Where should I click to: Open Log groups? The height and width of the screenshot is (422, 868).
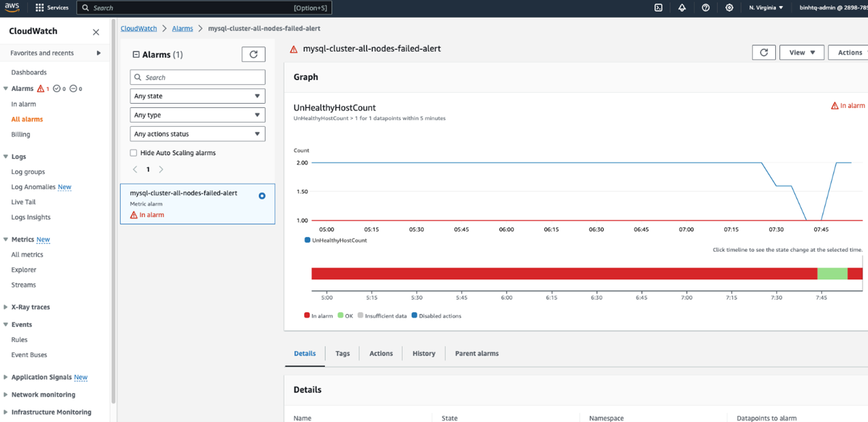click(x=28, y=172)
